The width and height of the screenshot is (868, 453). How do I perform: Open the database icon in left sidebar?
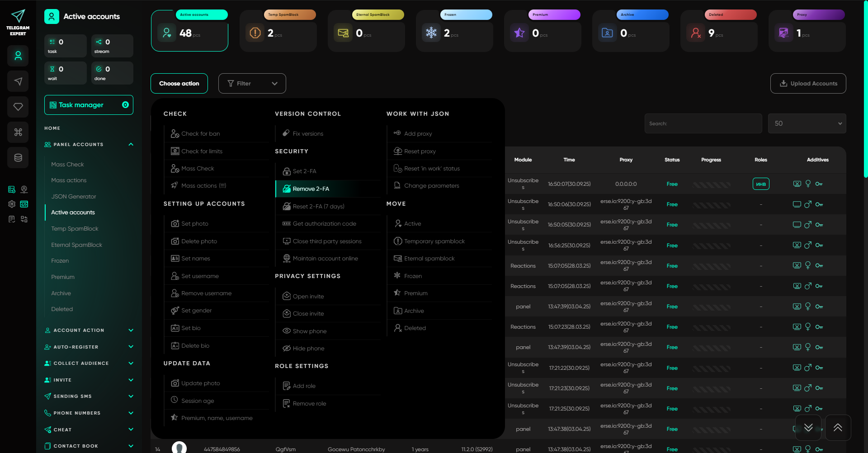[x=18, y=158]
